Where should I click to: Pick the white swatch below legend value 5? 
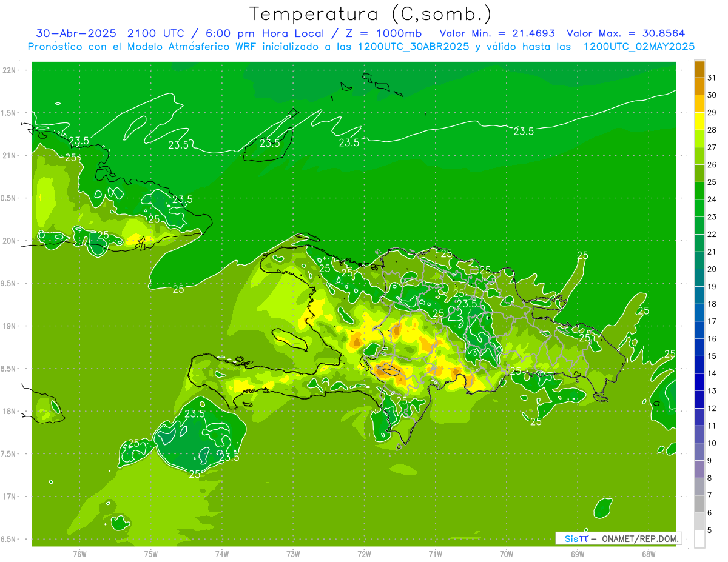point(699,539)
